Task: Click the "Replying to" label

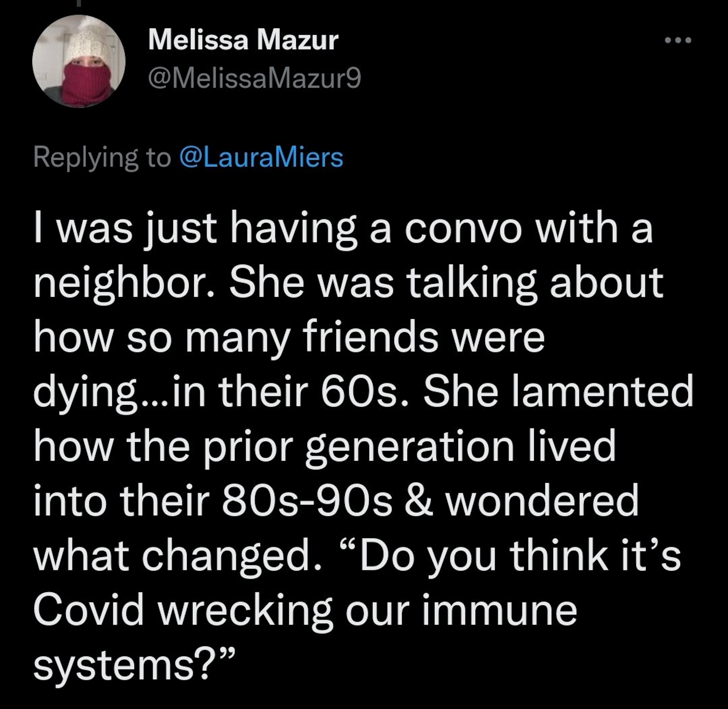Action: 102,158
